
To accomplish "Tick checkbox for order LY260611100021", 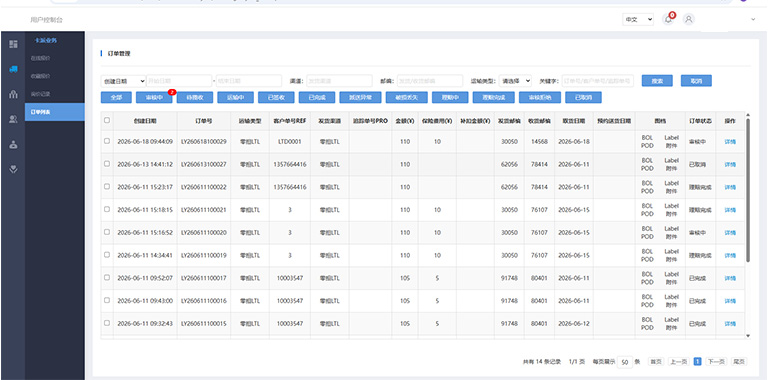I will coord(107,209).
